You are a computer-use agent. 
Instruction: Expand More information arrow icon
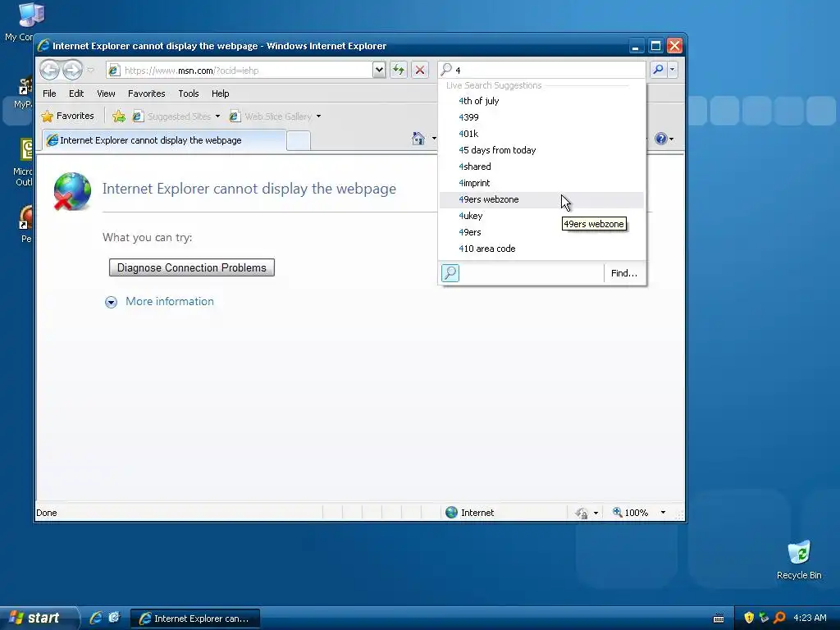tap(111, 302)
